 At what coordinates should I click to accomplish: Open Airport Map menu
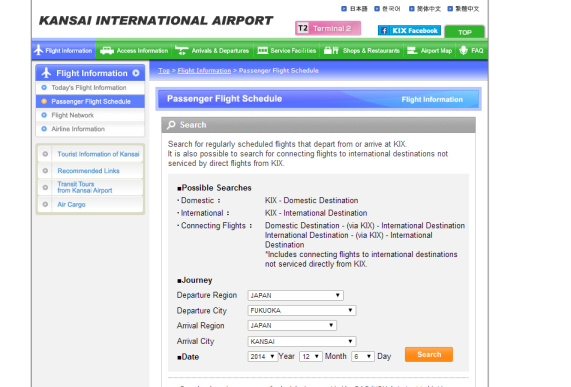tap(429, 51)
